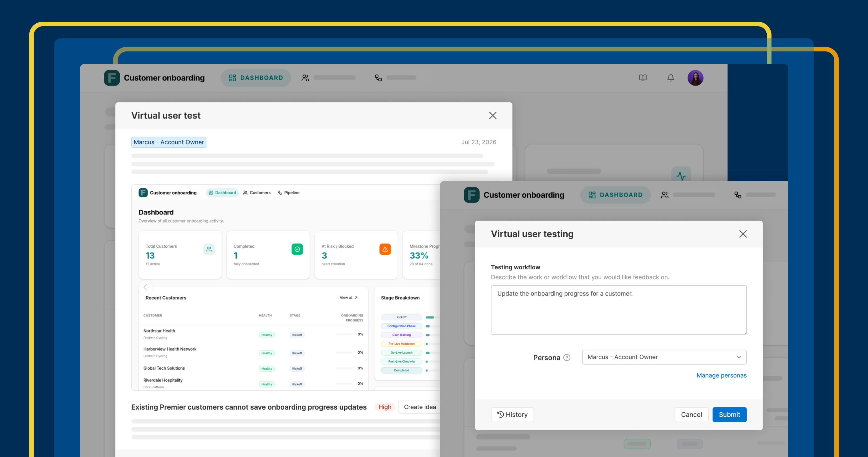Screen dimensions: 868x457
Task: Click the View all link in Recent Customers
Action: pos(349,298)
